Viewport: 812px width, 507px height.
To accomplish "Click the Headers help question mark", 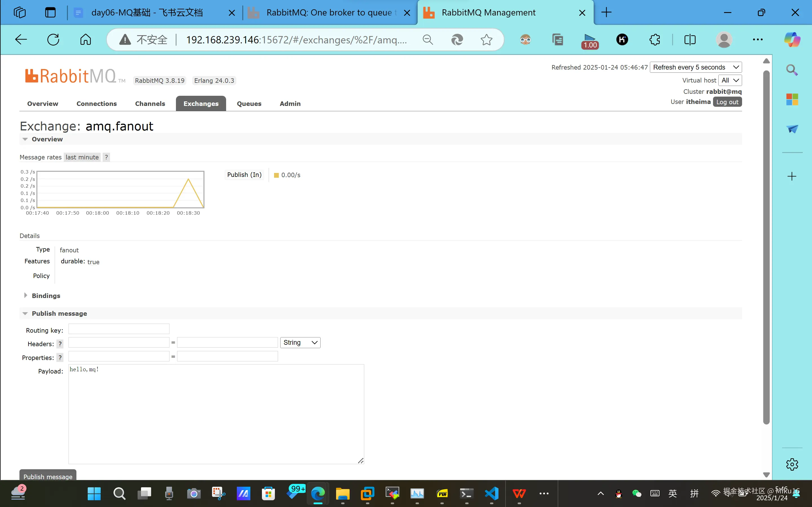I will pyautogui.click(x=60, y=344).
